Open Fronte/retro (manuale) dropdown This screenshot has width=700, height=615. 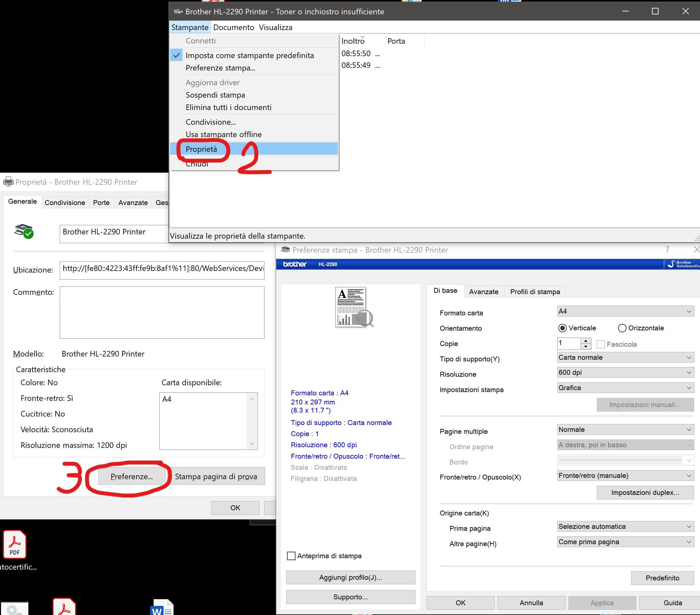click(x=625, y=475)
